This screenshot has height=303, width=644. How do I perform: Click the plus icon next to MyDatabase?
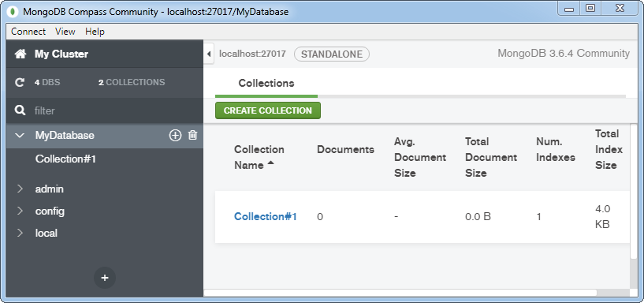175,135
